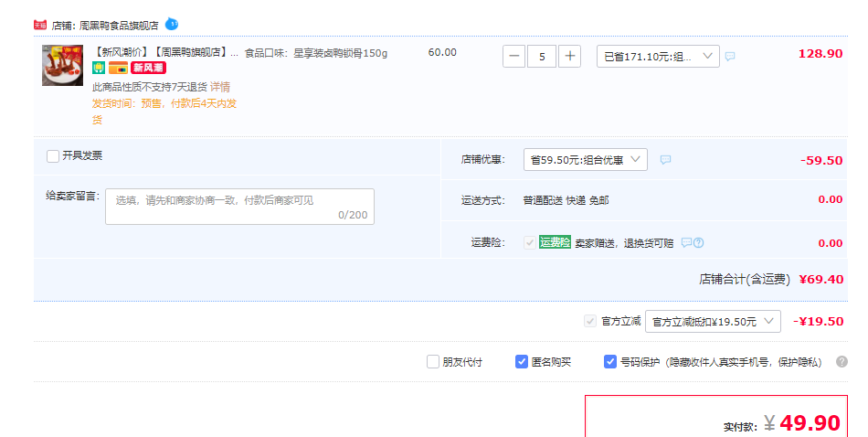The image size is (868, 437).
Task: Click the 给卖家留言 message box
Action: 239,207
